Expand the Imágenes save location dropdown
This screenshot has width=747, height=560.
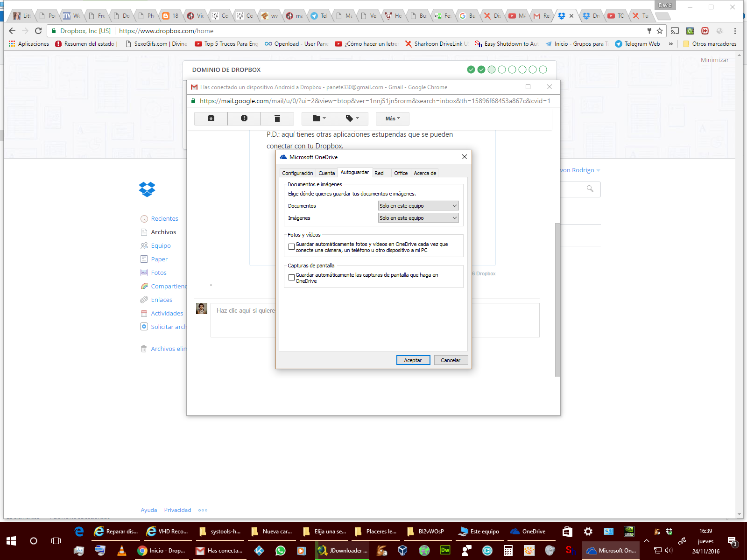point(418,218)
